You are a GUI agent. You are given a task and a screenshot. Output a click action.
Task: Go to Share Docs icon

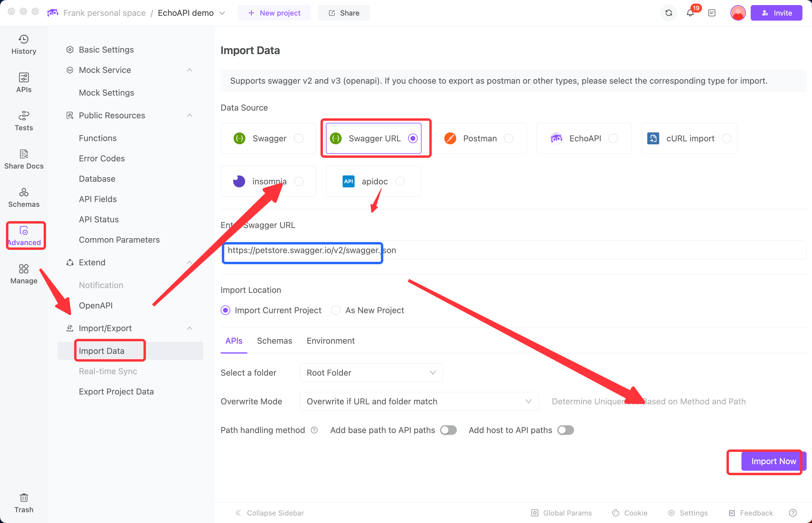[23, 159]
